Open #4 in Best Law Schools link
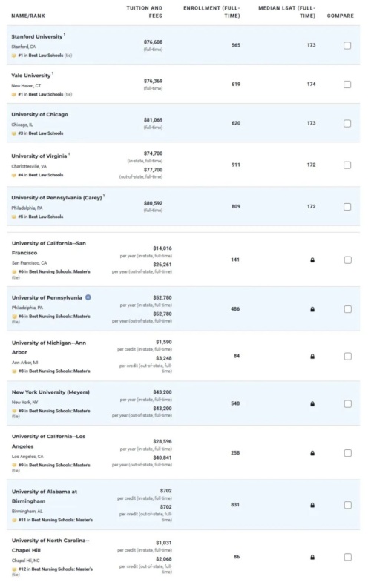The width and height of the screenshot is (371, 588). pos(41,175)
